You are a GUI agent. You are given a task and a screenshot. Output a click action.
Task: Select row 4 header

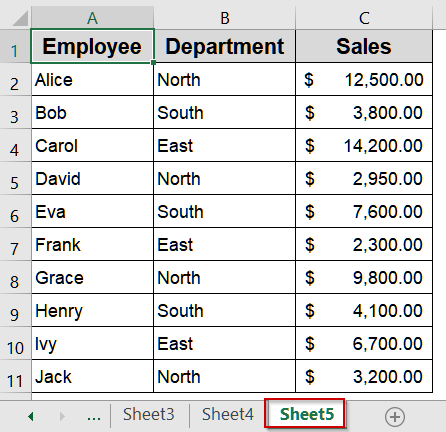coord(15,145)
